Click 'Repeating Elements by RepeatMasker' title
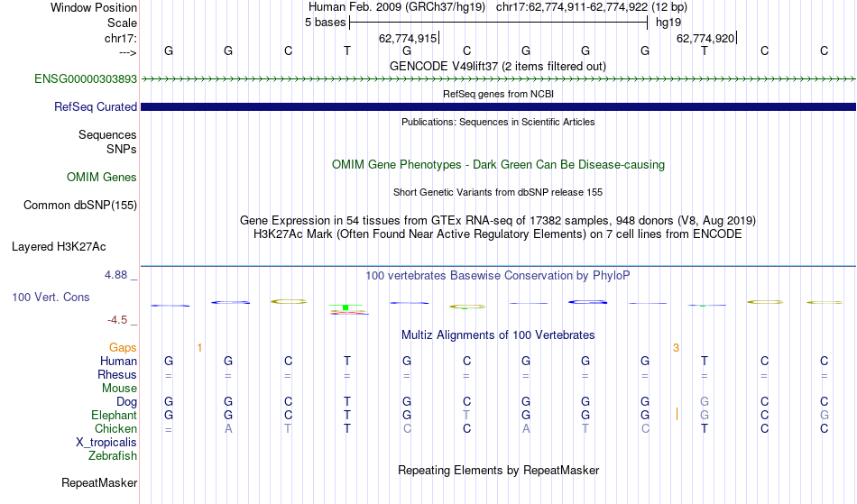Screen dimensions: 857x504 pyautogui.click(x=499, y=471)
